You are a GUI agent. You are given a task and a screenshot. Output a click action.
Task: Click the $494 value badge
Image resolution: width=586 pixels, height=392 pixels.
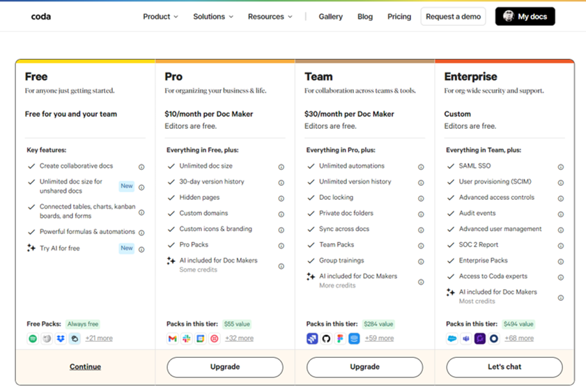[x=518, y=324]
